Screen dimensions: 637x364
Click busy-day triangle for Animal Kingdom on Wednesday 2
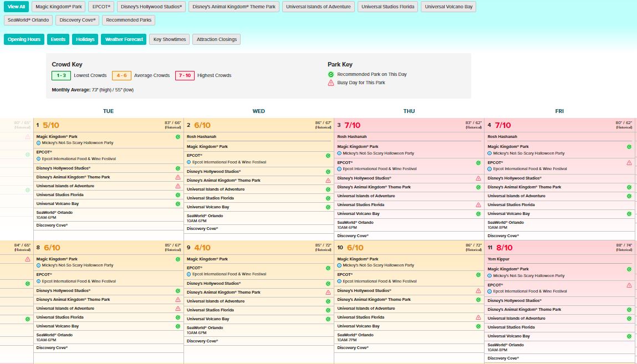[x=328, y=180]
